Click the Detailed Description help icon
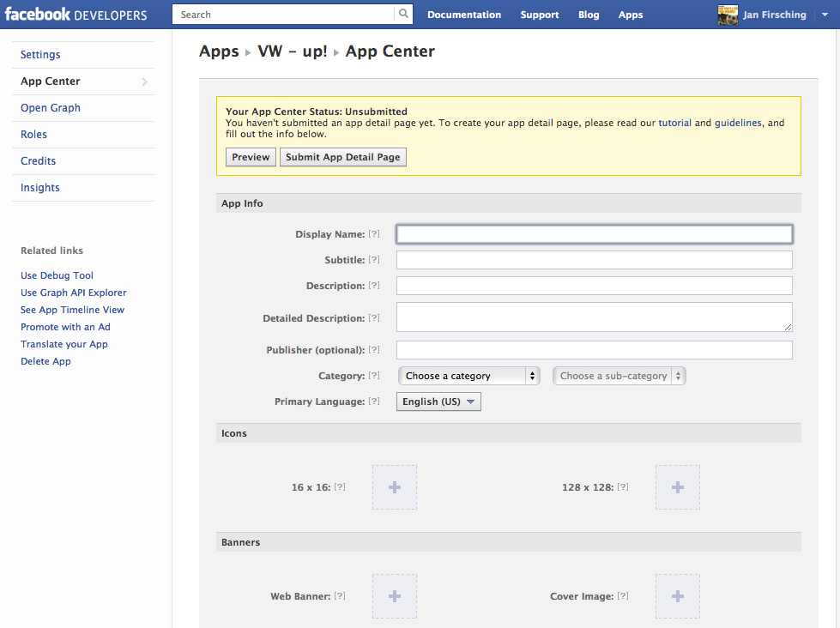Screen dimensions: 840x628 [374, 318]
